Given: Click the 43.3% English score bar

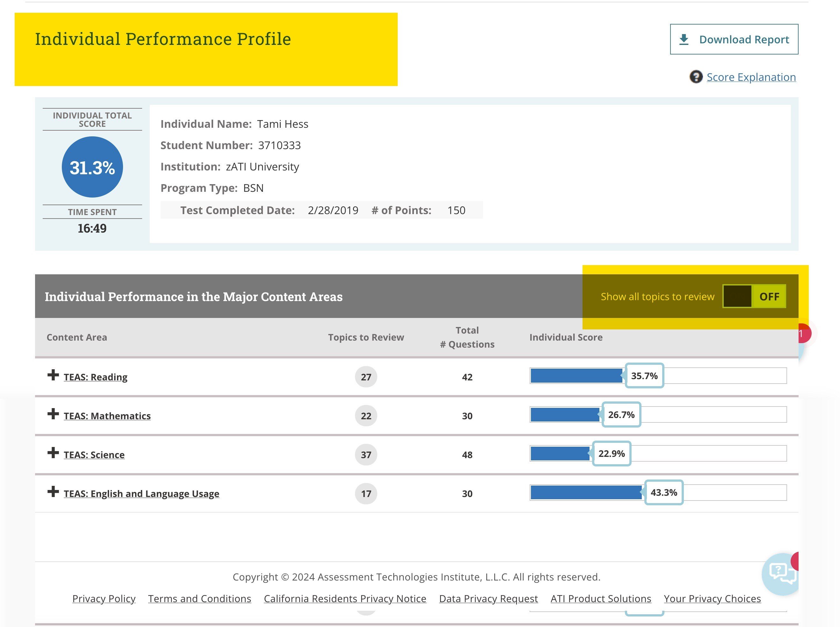Looking at the screenshot, I should point(658,492).
